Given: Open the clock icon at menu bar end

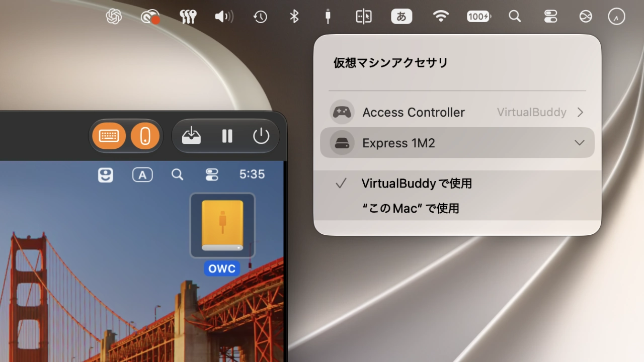Looking at the screenshot, I should [616, 17].
